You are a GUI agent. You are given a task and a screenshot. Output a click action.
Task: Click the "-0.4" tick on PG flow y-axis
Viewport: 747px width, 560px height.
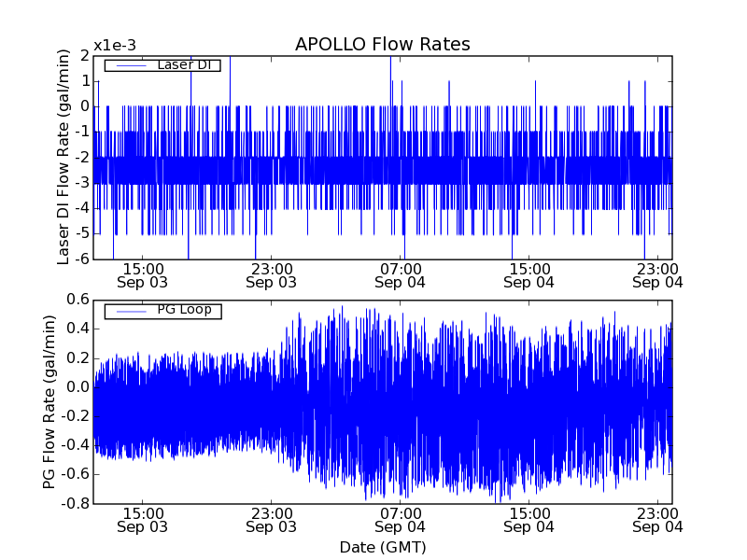pos(76,445)
